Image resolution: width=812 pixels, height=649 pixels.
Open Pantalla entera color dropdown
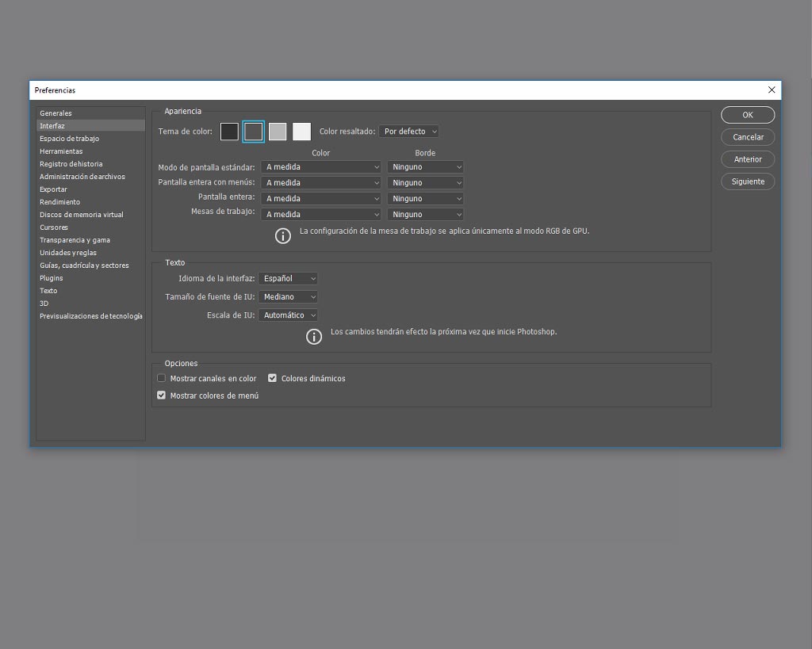[x=321, y=199]
